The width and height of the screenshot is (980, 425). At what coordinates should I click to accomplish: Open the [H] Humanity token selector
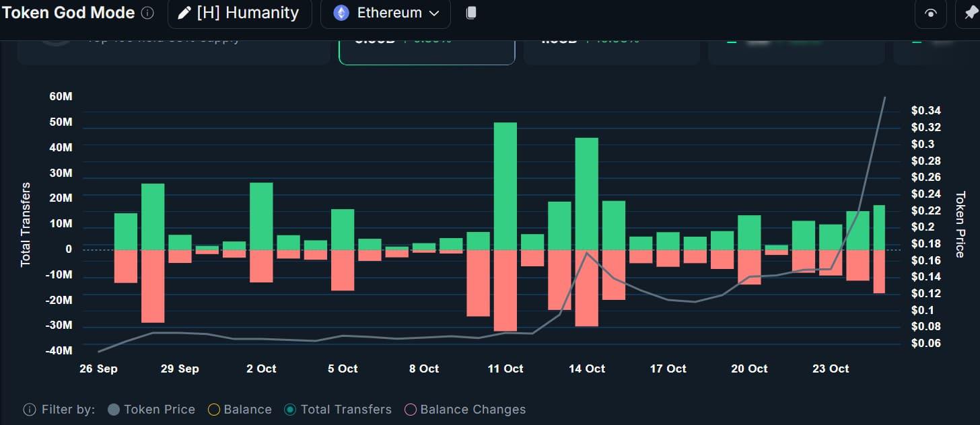tap(240, 13)
